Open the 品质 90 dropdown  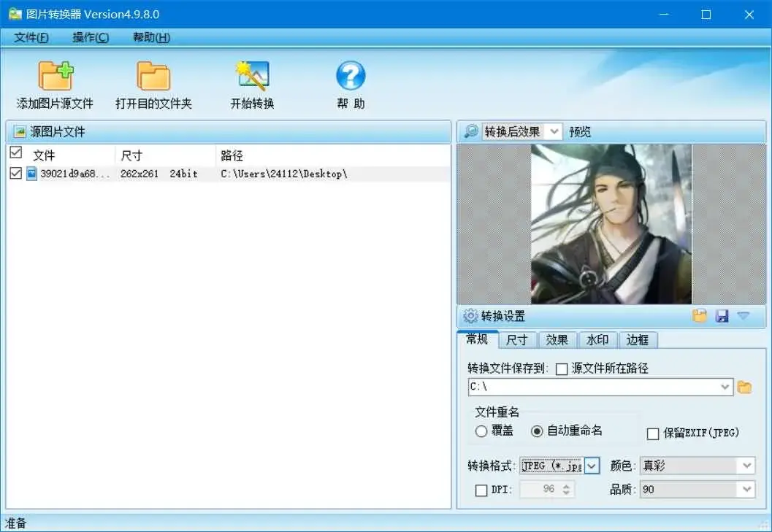pos(747,489)
